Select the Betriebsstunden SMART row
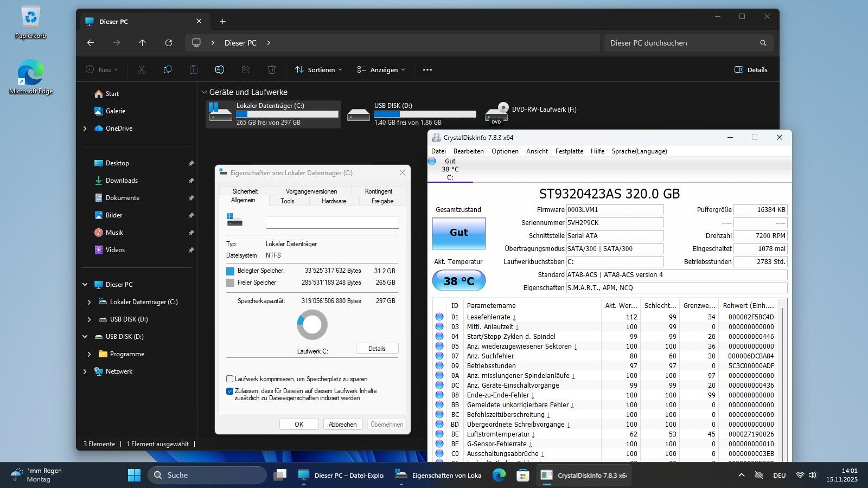Image resolution: width=868 pixels, height=488 pixels. click(604, 366)
